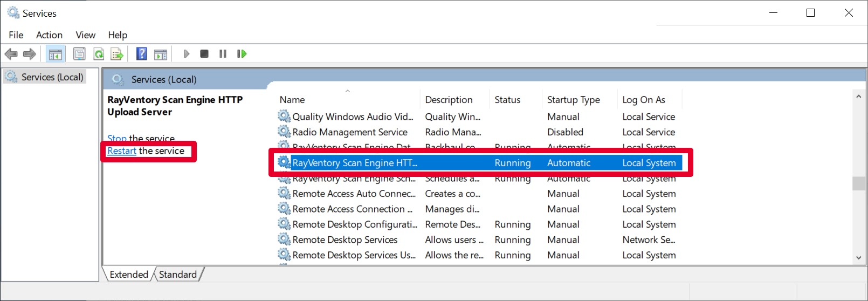Open the Help menu
Screen dimensions: 868x301
click(118, 35)
